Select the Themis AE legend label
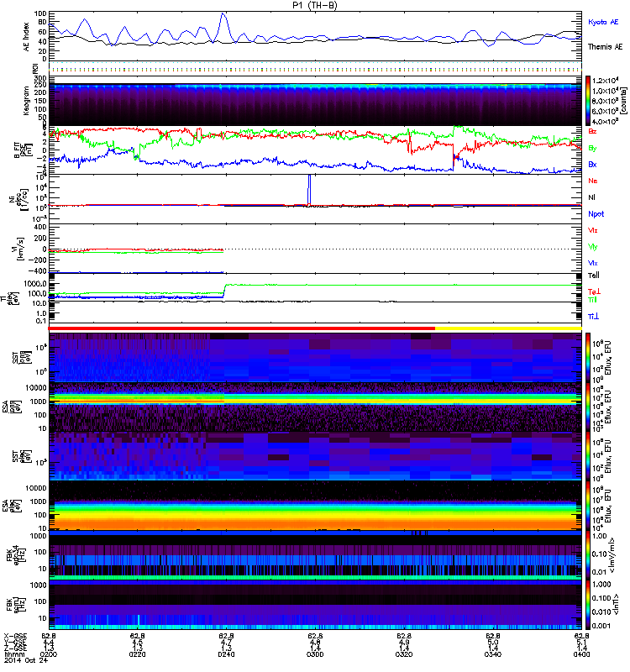Screen dimensions: 630x672 click(x=605, y=47)
